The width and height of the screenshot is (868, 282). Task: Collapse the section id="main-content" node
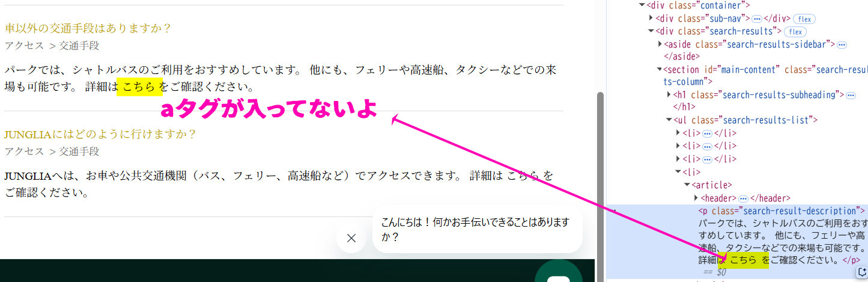point(660,70)
